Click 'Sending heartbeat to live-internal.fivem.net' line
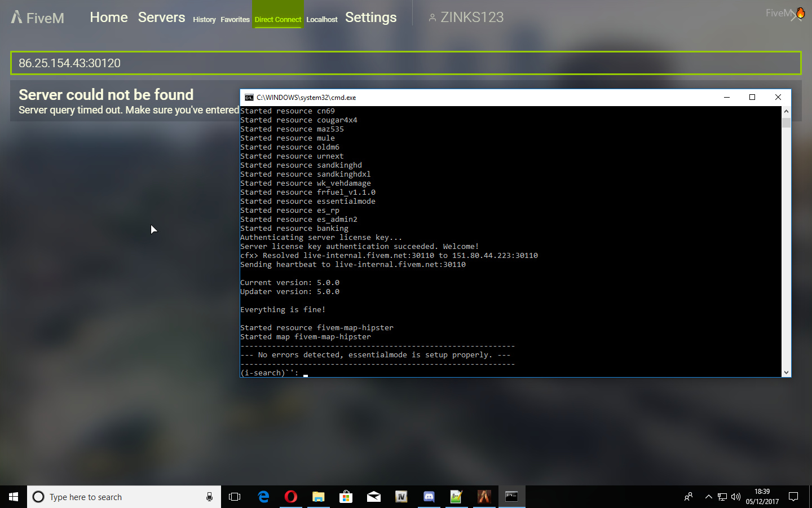The image size is (812, 508). click(x=353, y=264)
